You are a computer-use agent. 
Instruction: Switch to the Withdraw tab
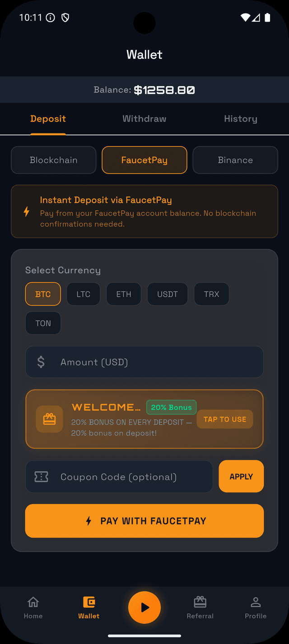pyautogui.click(x=144, y=119)
